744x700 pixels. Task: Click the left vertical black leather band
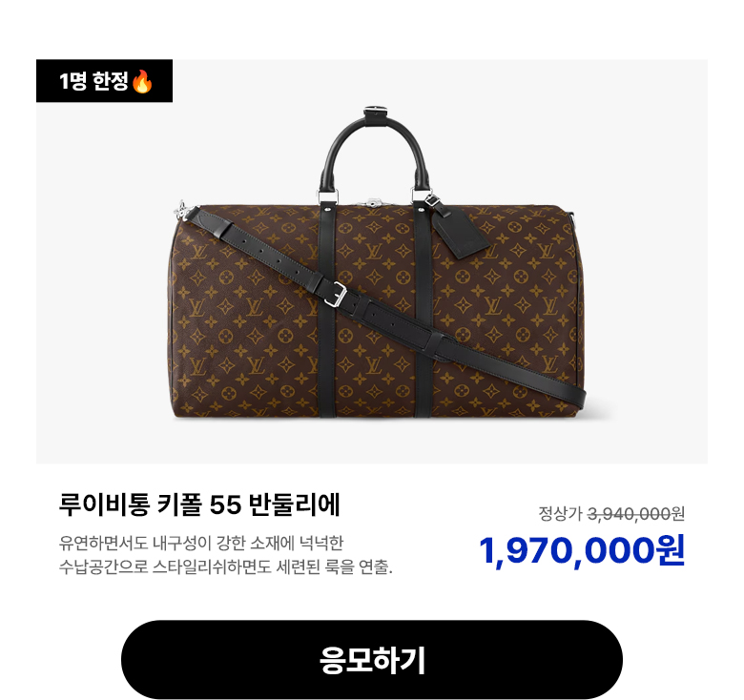[327, 311]
